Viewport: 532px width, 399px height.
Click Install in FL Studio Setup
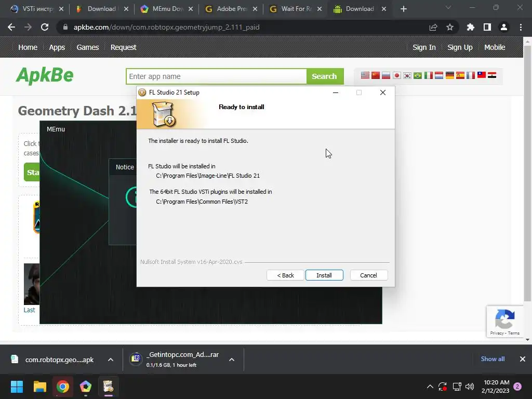click(324, 275)
